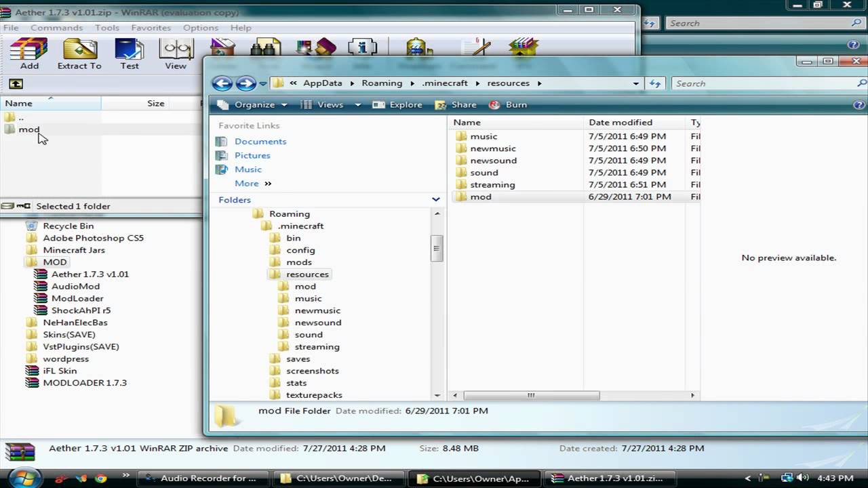The width and height of the screenshot is (868, 488).
Task: Click the Forward arrow in resources Explorer window
Action: tap(245, 83)
